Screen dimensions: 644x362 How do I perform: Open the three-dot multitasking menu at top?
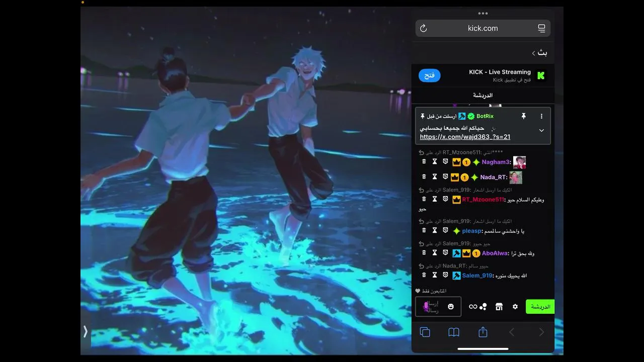pos(483,14)
